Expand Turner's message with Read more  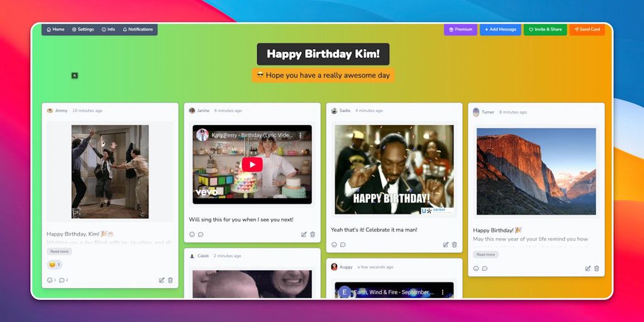486,255
